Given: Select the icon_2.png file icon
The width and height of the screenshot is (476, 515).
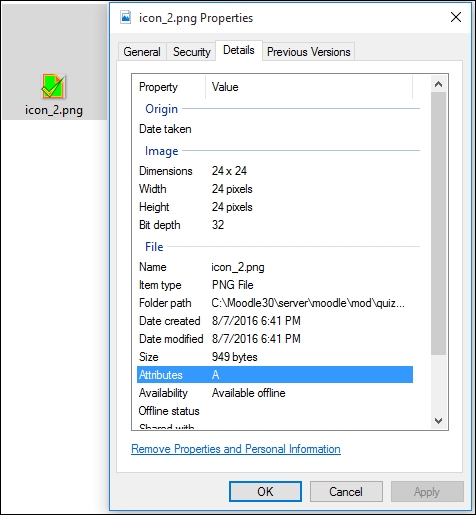Looking at the screenshot, I should (53, 87).
